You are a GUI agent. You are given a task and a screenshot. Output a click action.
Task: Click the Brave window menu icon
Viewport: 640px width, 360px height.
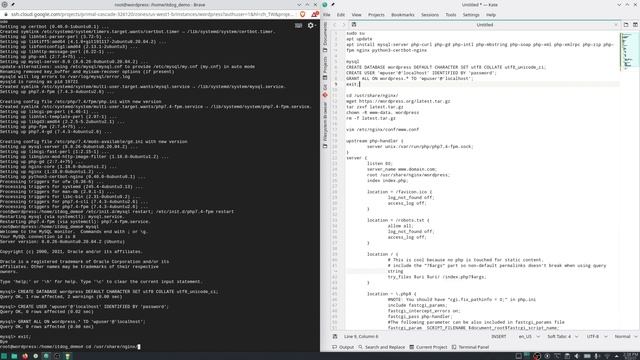(x=4, y=4)
